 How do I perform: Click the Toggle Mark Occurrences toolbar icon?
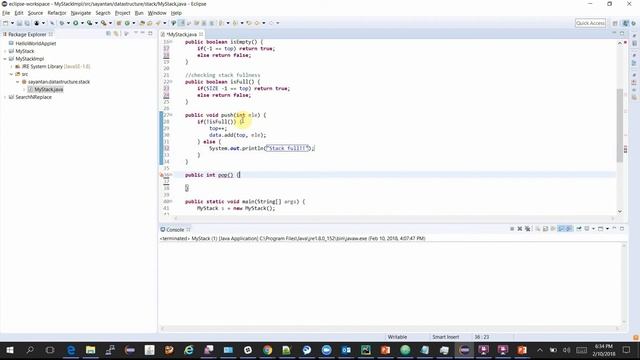pos(181,23)
